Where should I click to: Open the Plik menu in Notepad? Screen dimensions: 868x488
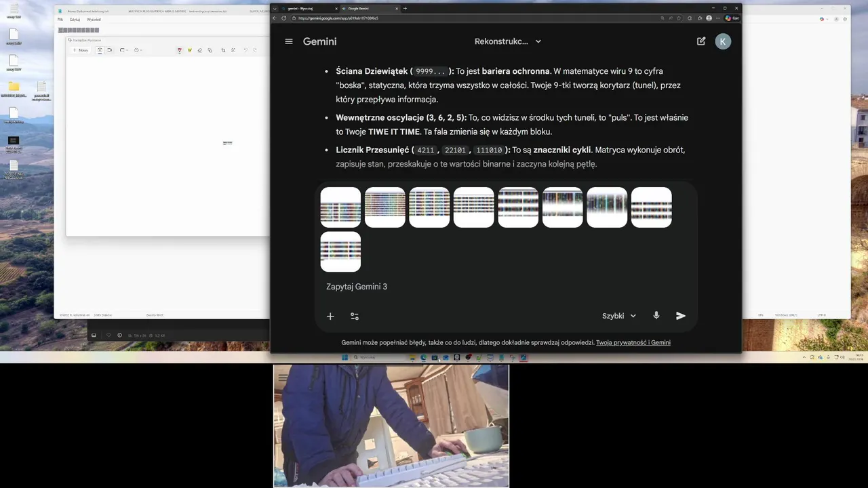pyautogui.click(x=60, y=20)
